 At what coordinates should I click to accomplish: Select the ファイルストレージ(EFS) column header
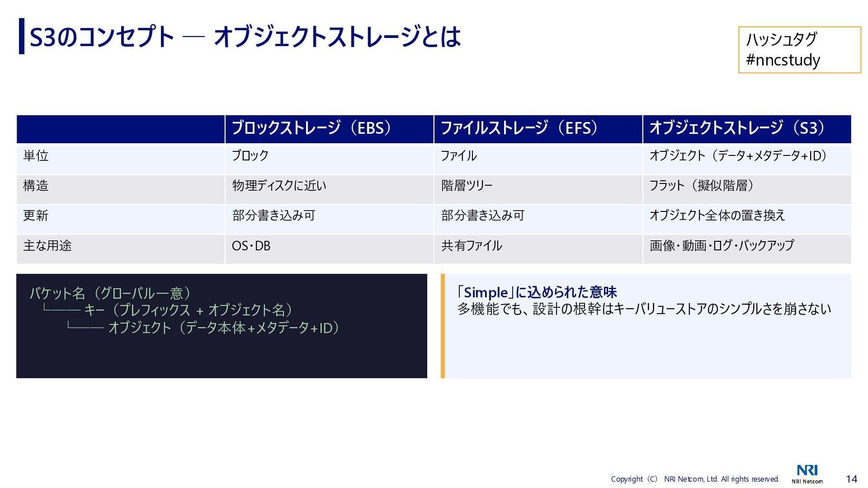pyautogui.click(x=519, y=128)
